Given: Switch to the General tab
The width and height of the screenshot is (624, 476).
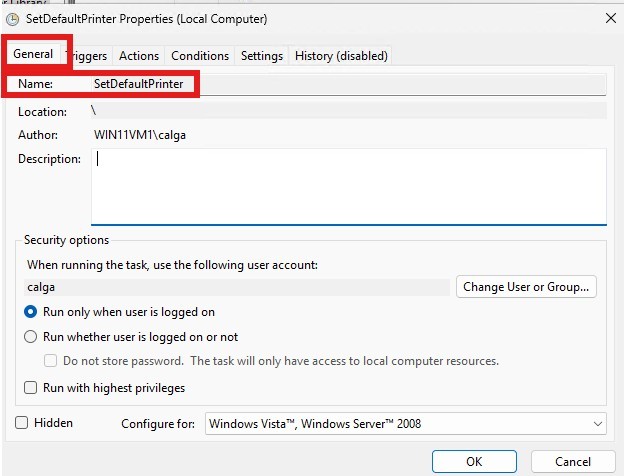Looking at the screenshot, I should [33, 54].
